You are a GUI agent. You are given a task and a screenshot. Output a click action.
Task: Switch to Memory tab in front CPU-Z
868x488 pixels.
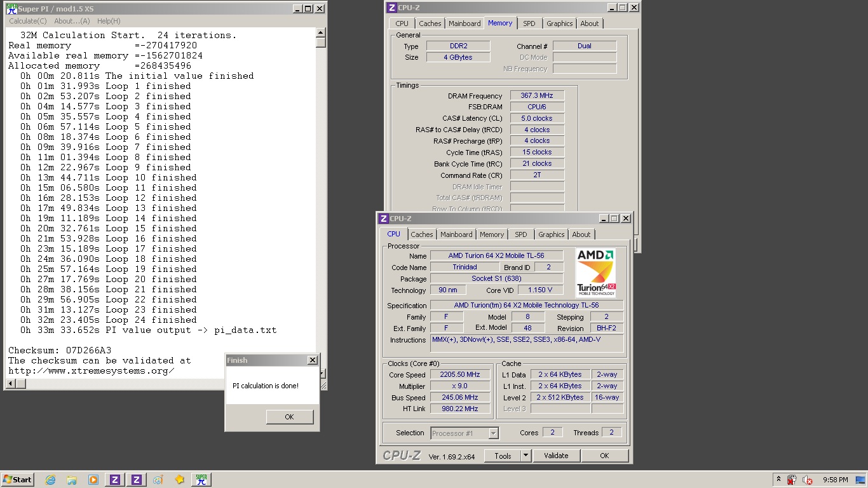pyautogui.click(x=492, y=234)
